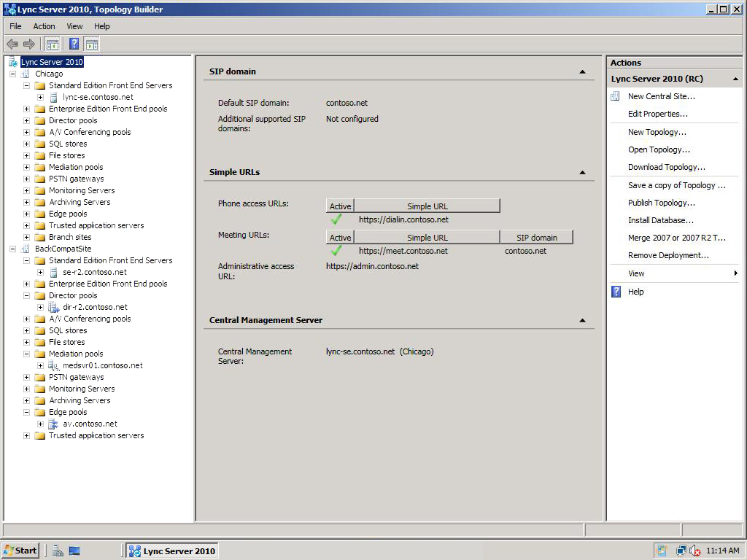747x560 pixels.
Task: Toggle the console tree pane toolbar icon
Action: click(53, 44)
